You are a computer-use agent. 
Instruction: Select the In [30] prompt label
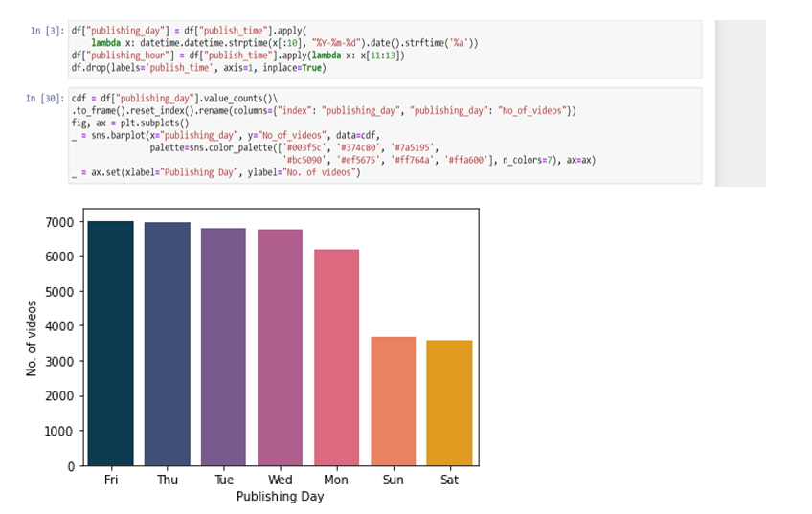coord(45,98)
